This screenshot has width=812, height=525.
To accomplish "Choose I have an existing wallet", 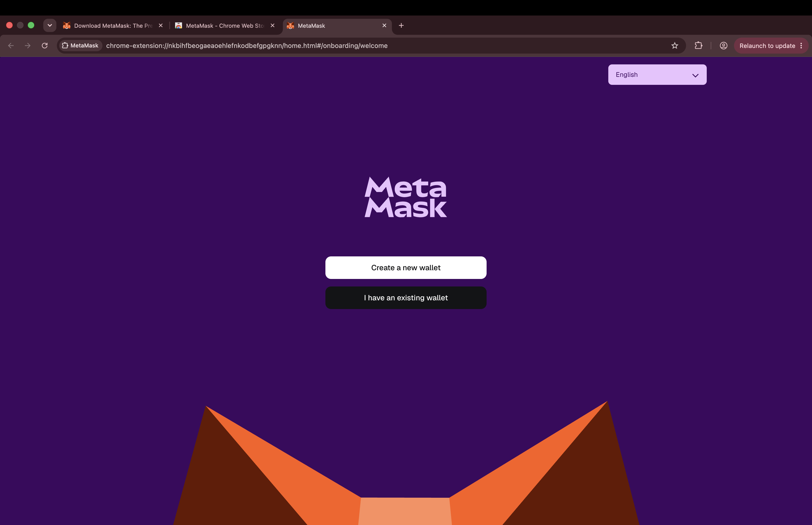I will (x=406, y=298).
